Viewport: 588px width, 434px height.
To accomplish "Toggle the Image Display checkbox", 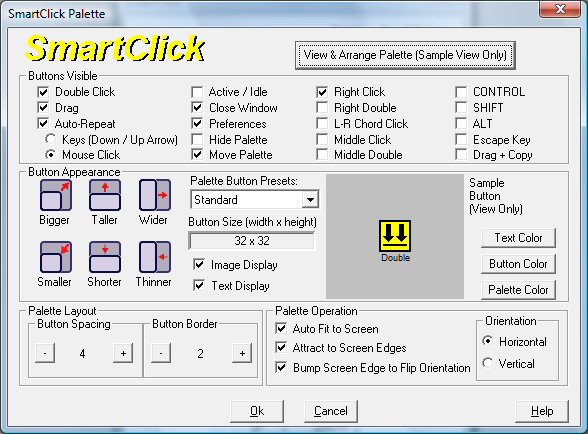I will click(199, 265).
